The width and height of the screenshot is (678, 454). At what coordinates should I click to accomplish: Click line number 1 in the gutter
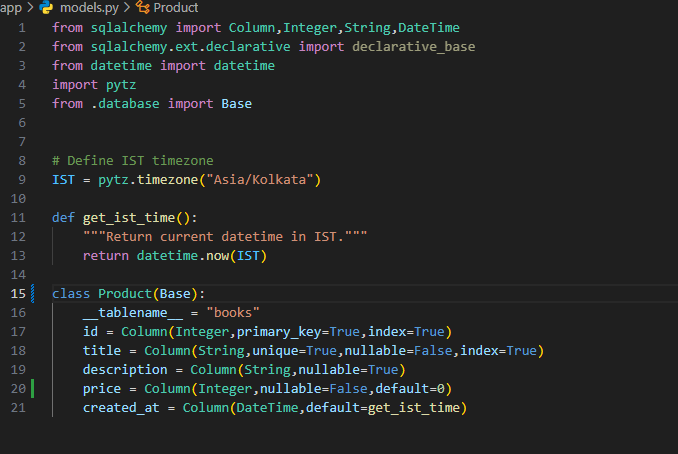[21, 27]
